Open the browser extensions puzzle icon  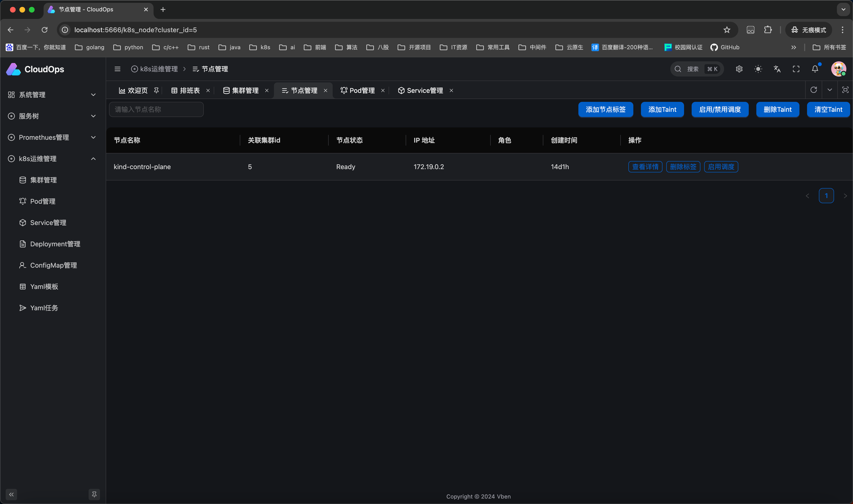point(768,30)
